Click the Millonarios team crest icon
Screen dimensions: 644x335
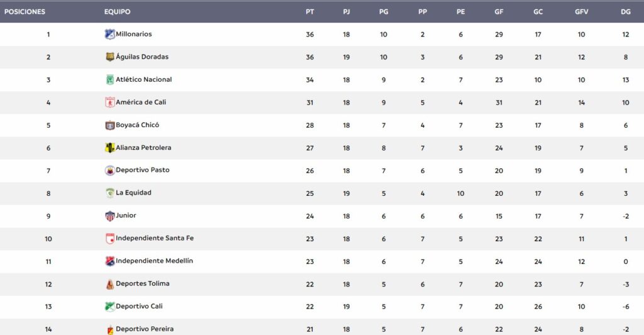point(109,34)
